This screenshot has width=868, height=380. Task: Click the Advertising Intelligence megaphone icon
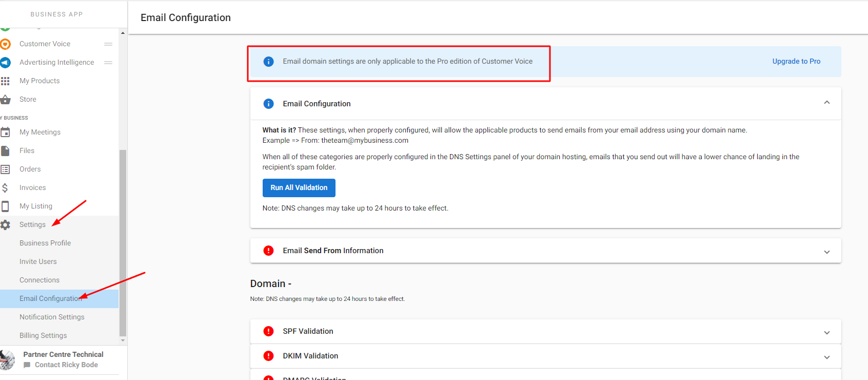[5, 63]
